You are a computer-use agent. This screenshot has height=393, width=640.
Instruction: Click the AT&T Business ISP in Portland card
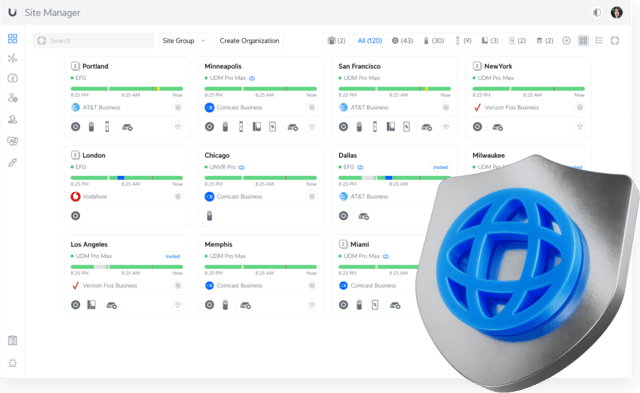coord(96,107)
